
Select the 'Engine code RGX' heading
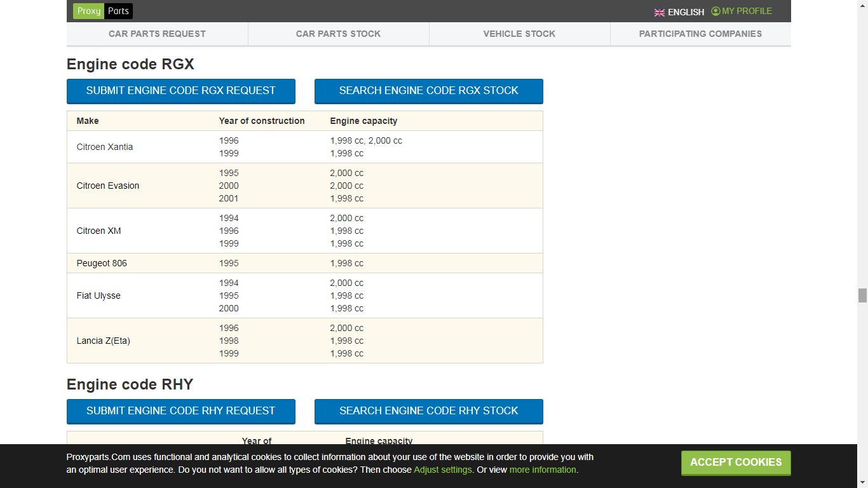[x=130, y=64]
